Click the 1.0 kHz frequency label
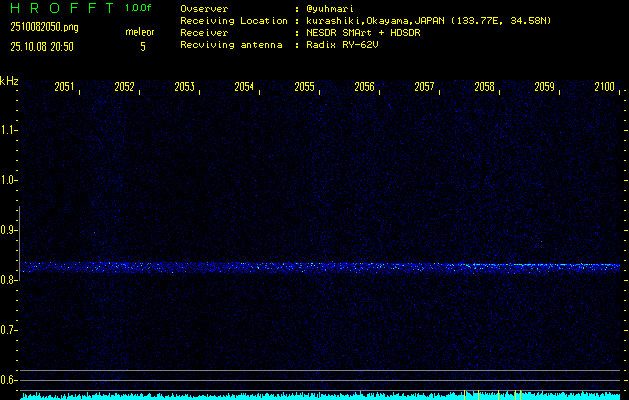This screenshot has height=400, width=629. pos(7,180)
